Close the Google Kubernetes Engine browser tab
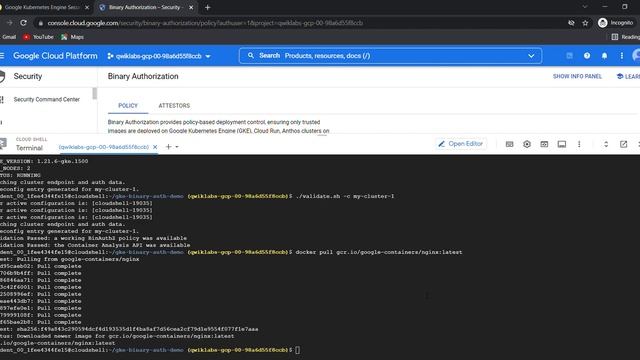The height and width of the screenshot is (360, 640). [x=87, y=7]
